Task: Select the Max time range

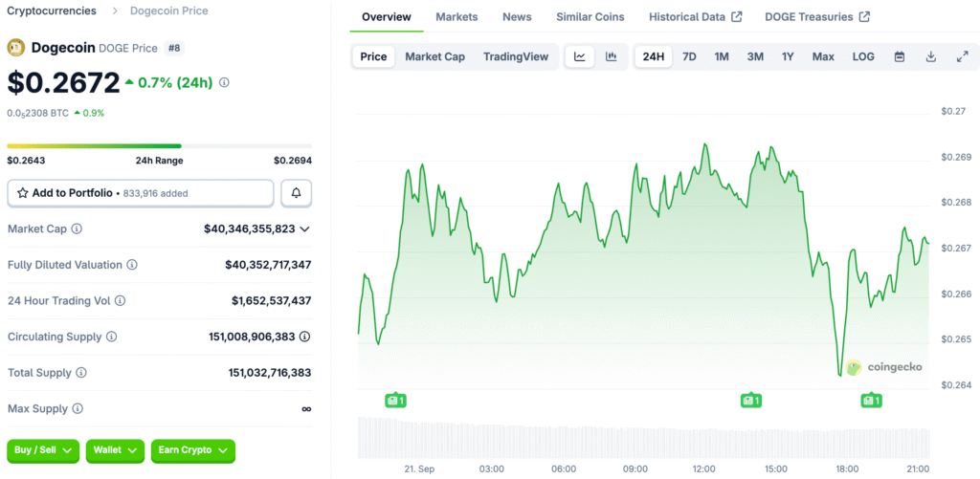Action: pyautogui.click(x=823, y=56)
